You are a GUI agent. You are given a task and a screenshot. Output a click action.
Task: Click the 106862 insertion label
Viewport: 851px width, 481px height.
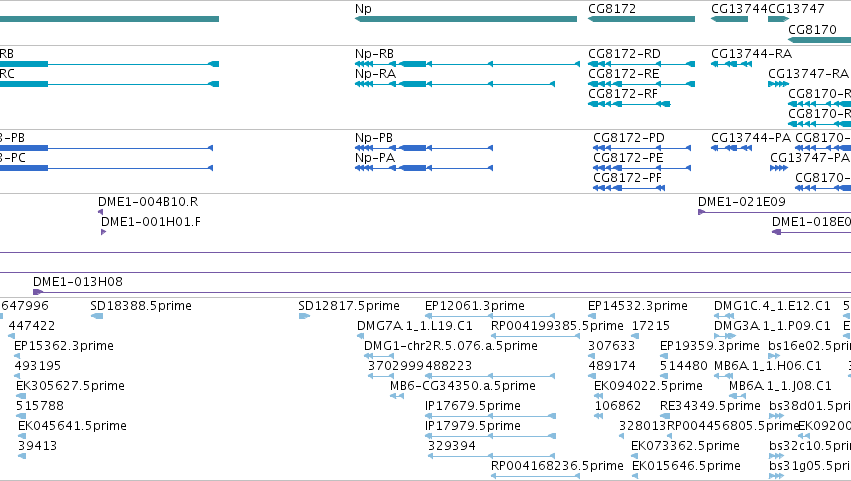click(618, 407)
